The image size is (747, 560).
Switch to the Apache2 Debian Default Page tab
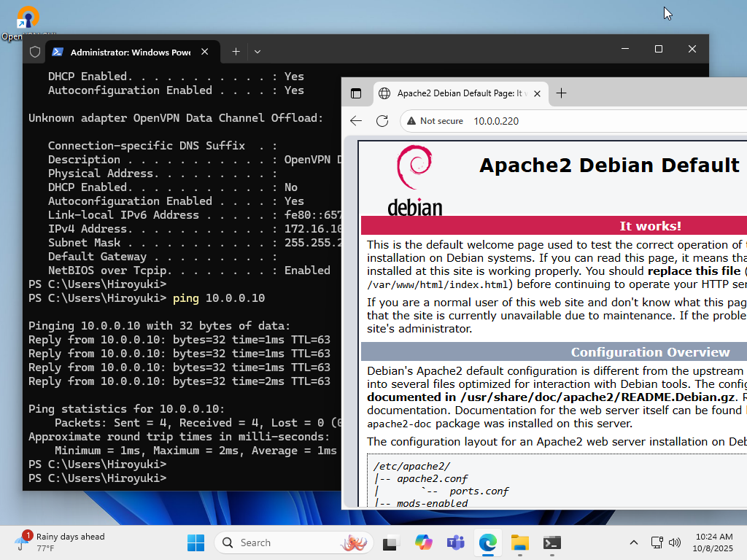(456, 93)
